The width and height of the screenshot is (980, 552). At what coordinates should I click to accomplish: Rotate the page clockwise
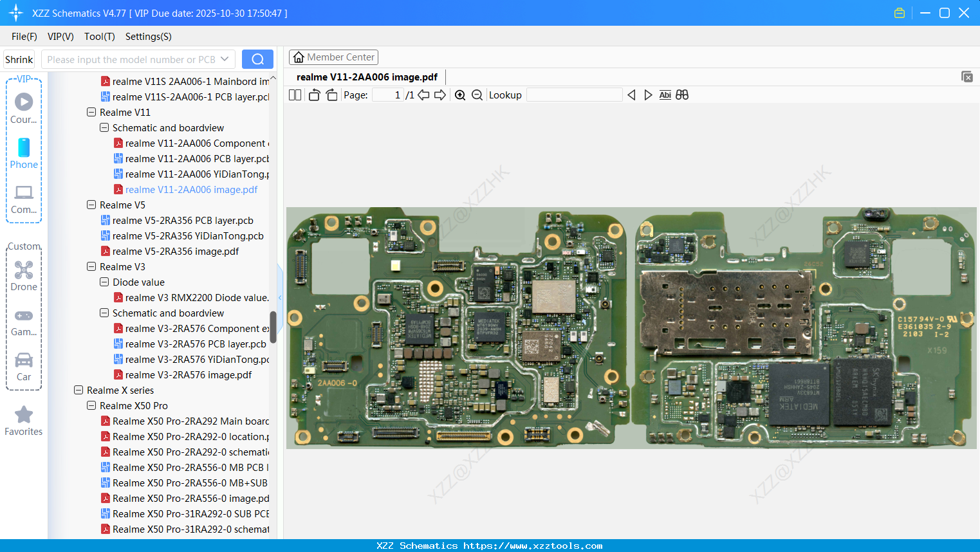(x=331, y=95)
